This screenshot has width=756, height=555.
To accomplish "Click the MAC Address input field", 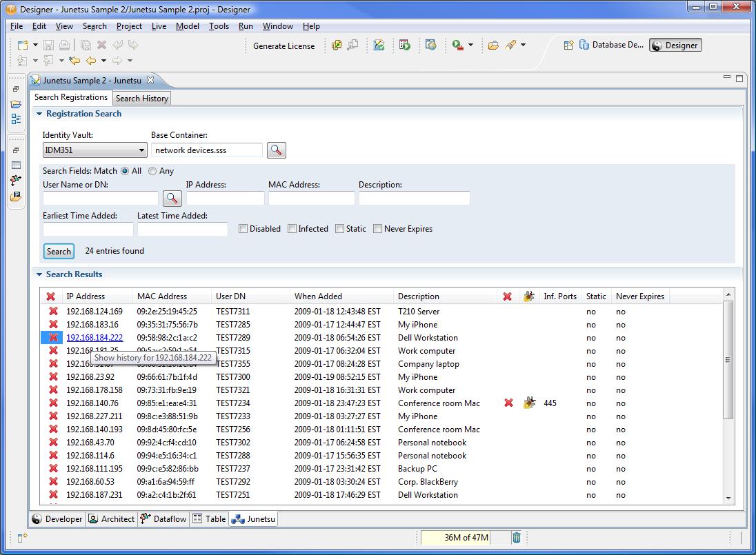I will click(311, 199).
